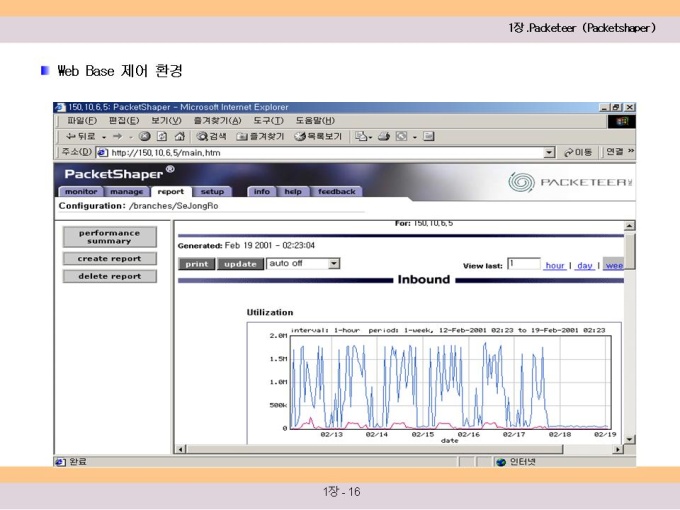
Task: Open the Mail icon dropdown arrow
Action: (370, 137)
